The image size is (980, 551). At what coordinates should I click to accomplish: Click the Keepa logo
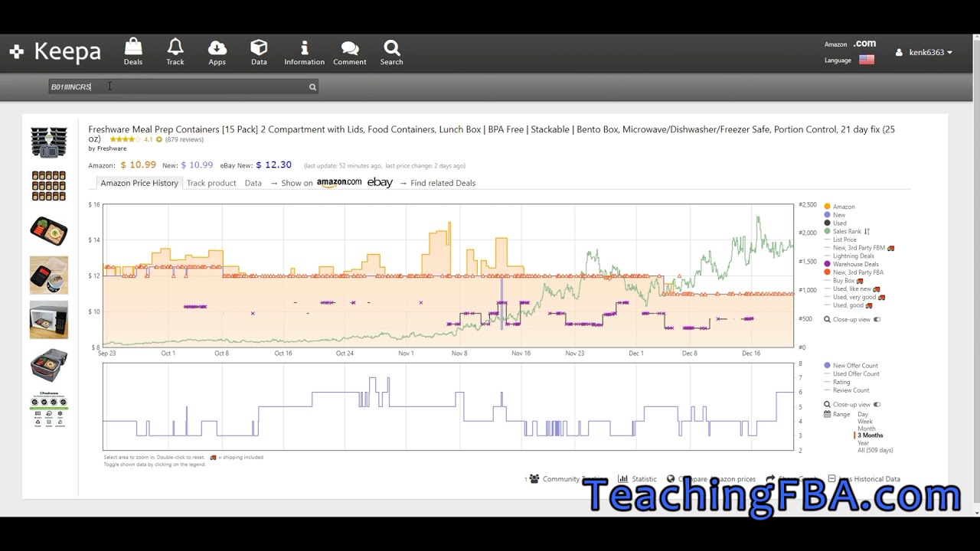coord(55,52)
